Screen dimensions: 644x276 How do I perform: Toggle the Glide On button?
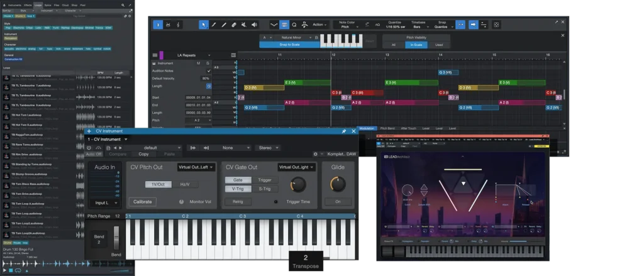[x=338, y=202]
